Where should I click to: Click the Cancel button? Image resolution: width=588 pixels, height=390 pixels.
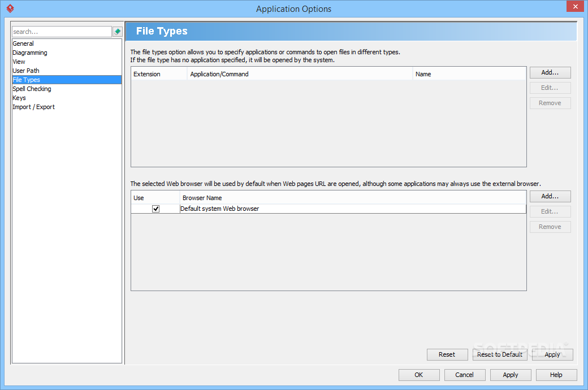coord(465,375)
